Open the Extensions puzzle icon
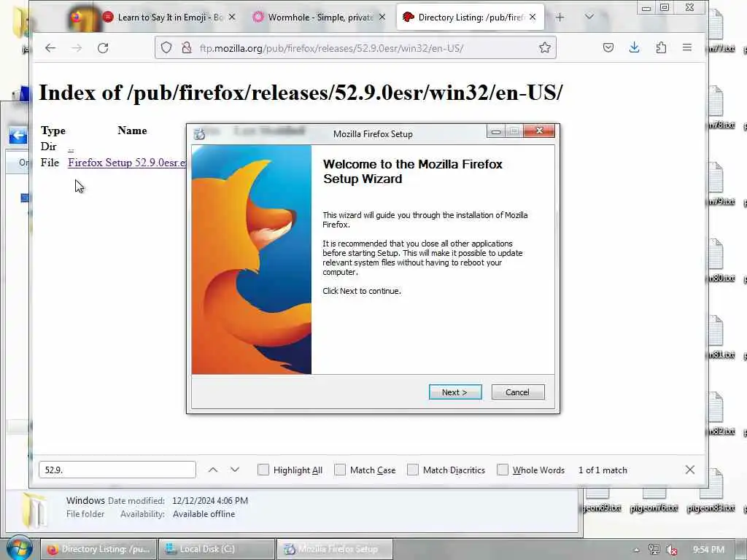The height and width of the screenshot is (560, 747). point(661,47)
